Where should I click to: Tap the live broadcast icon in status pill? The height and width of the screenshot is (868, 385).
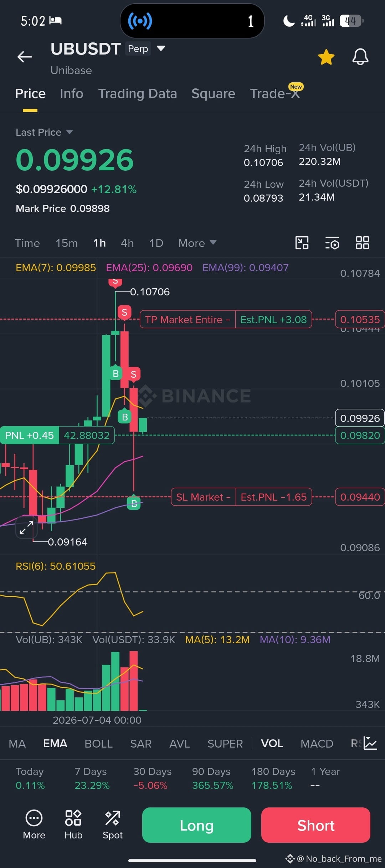(x=140, y=21)
